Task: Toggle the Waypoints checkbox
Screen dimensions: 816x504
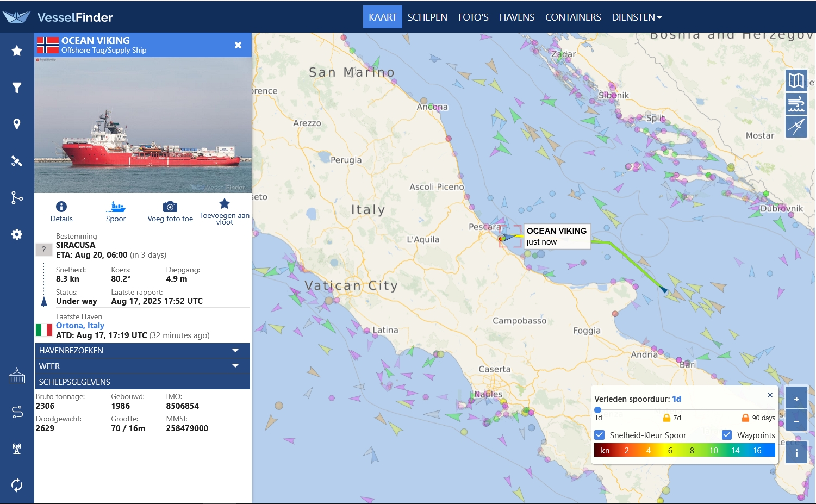Action: pyautogui.click(x=727, y=435)
